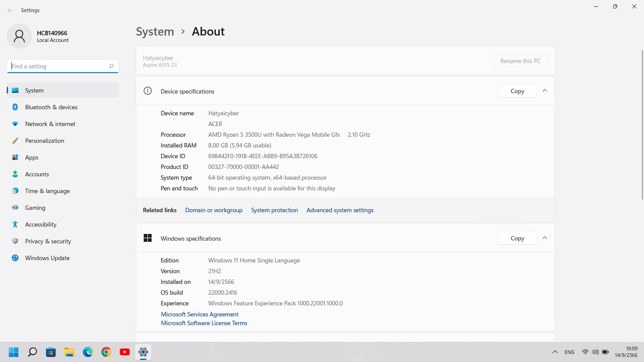Go to Gaming settings

[x=63, y=207]
